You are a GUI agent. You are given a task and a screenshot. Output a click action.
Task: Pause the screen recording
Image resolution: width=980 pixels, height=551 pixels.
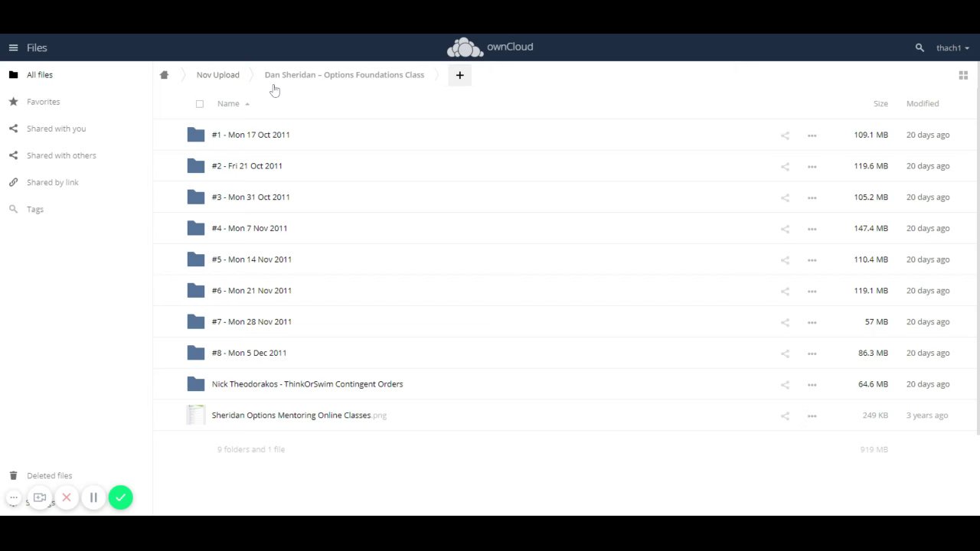click(93, 497)
